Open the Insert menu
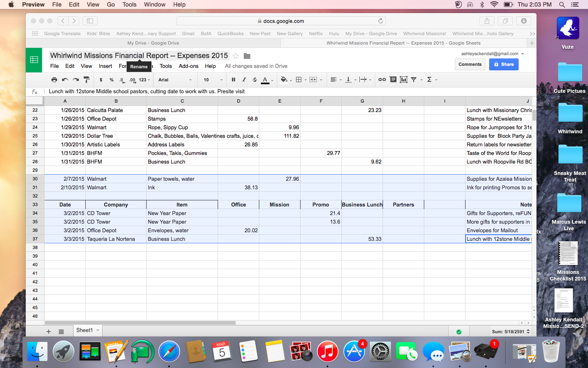 (105, 66)
